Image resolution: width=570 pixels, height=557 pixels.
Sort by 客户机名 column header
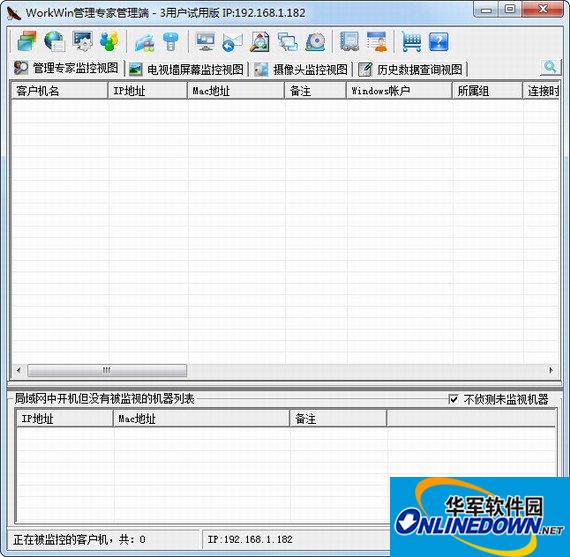(x=60, y=91)
